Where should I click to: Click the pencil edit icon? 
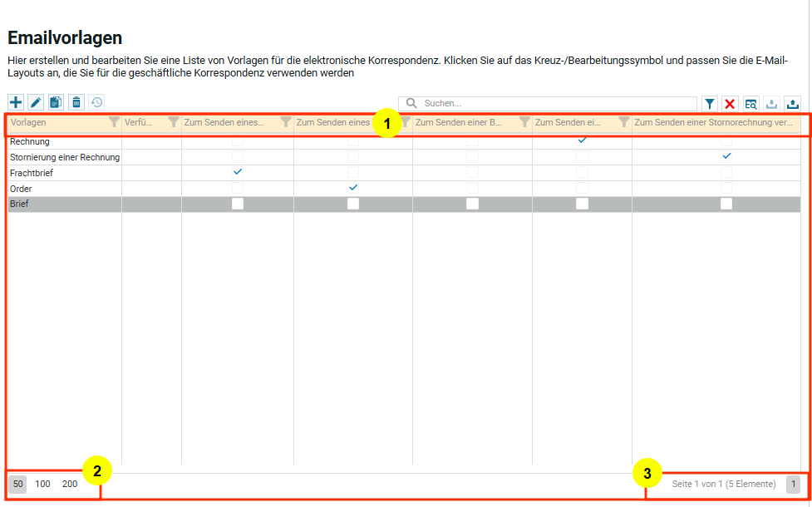36,102
